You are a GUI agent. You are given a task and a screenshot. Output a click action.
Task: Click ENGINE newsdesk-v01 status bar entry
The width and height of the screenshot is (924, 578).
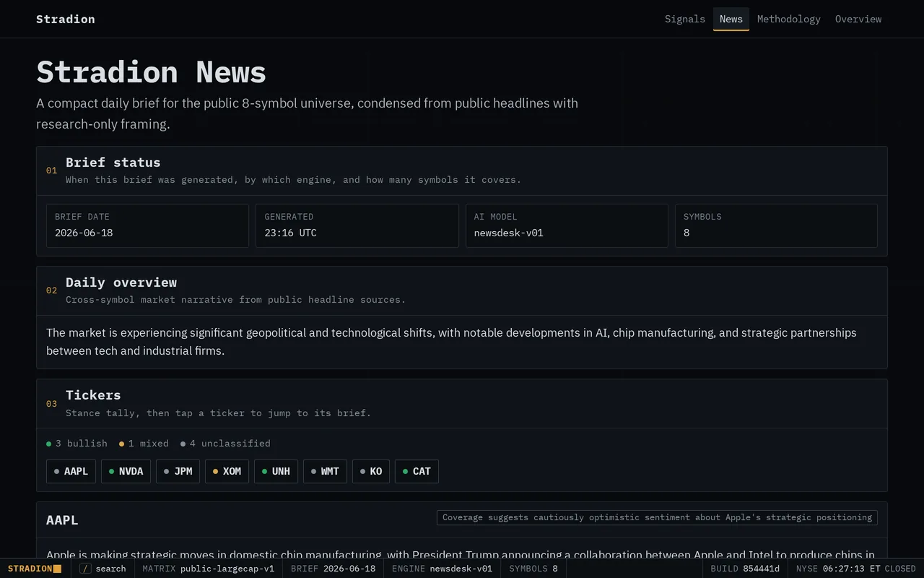442,569
